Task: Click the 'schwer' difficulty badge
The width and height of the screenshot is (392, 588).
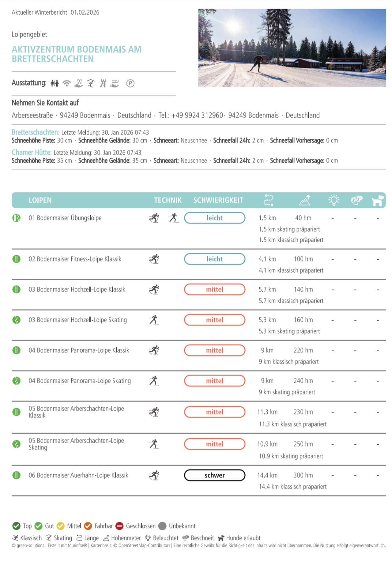Action: [214, 475]
